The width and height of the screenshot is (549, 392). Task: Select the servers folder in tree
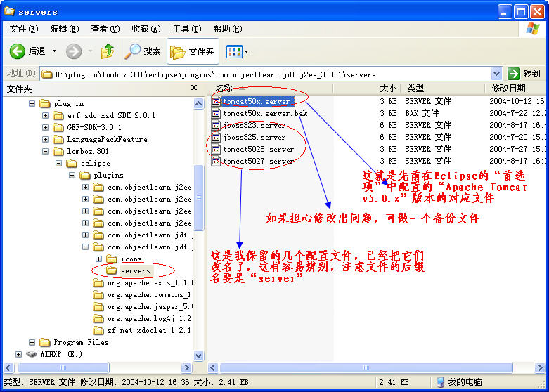135,270
